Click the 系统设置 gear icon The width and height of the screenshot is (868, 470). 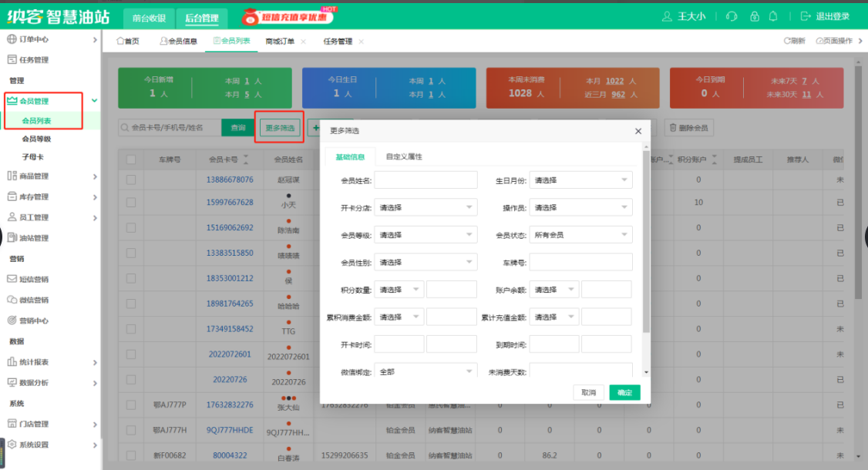(12, 444)
